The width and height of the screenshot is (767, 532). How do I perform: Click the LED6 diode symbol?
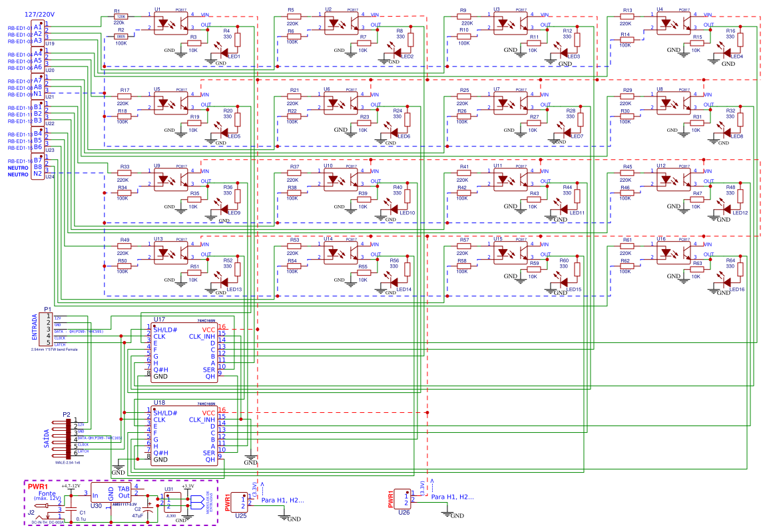(393, 132)
